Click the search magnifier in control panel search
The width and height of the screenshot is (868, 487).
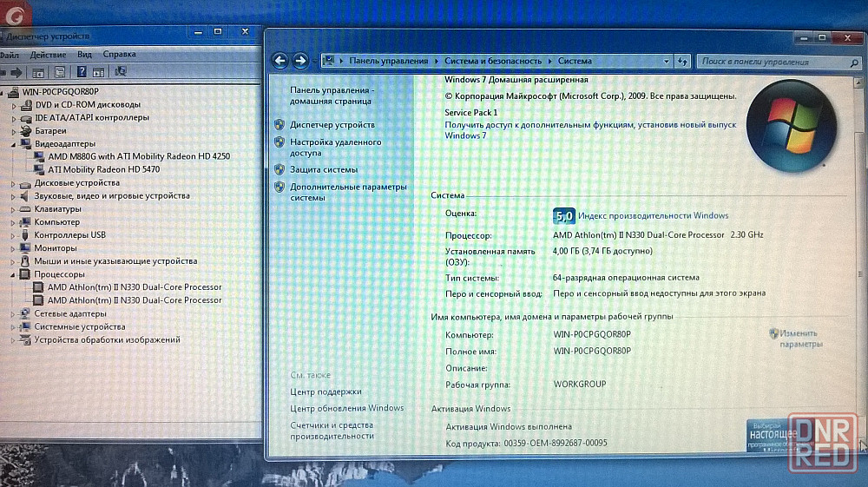pos(854,63)
